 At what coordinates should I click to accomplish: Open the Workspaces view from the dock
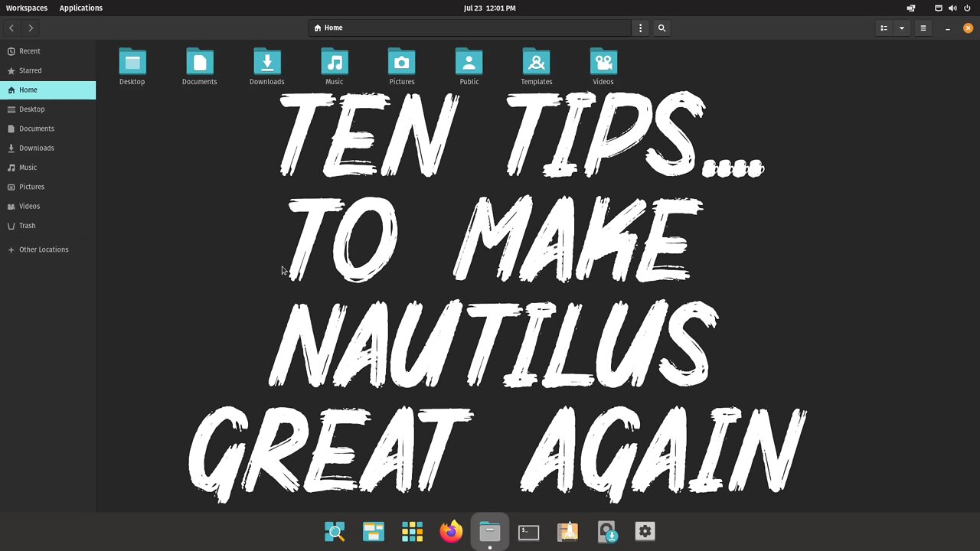click(x=374, y=531)
